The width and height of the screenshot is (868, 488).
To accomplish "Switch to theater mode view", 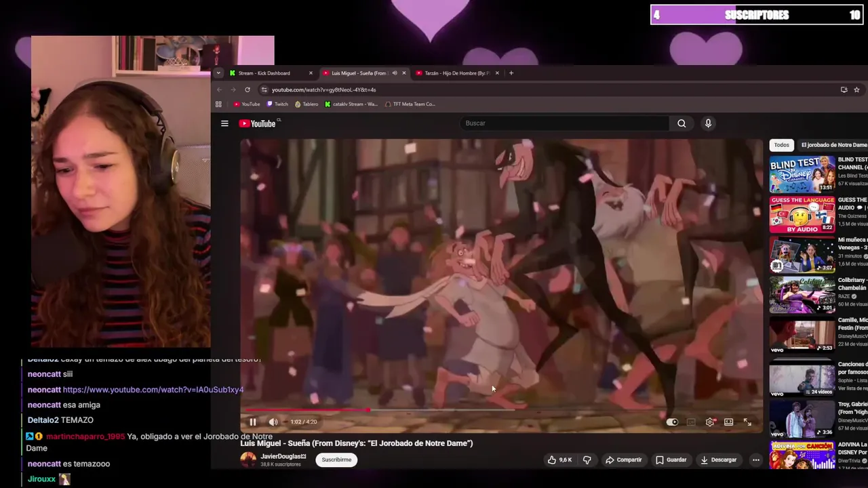I will [x=728, y=422].
